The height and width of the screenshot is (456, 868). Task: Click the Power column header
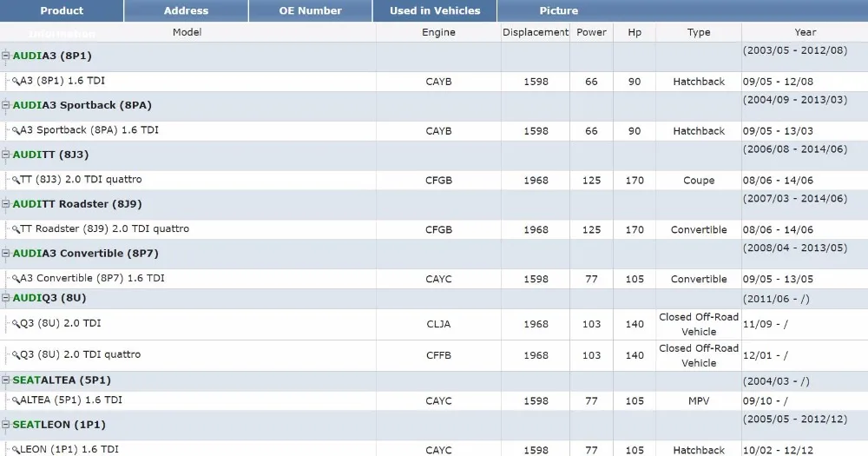(591, 32)
